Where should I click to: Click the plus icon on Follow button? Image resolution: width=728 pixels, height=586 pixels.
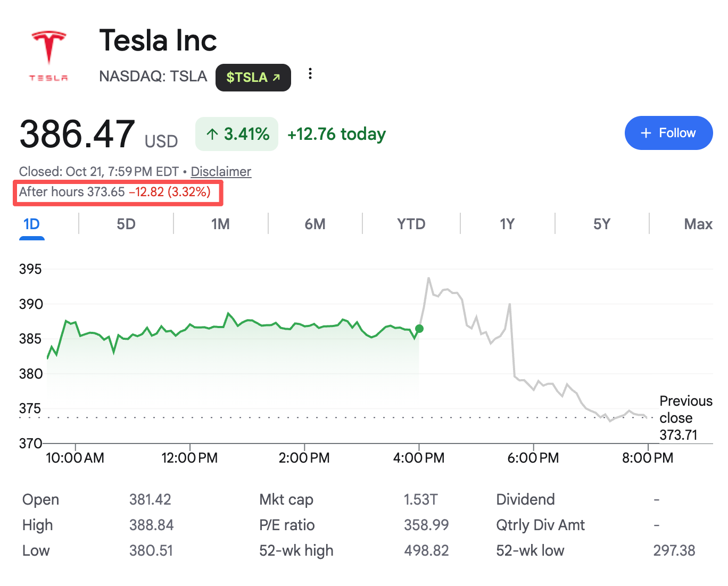click(x=646, y=133)
